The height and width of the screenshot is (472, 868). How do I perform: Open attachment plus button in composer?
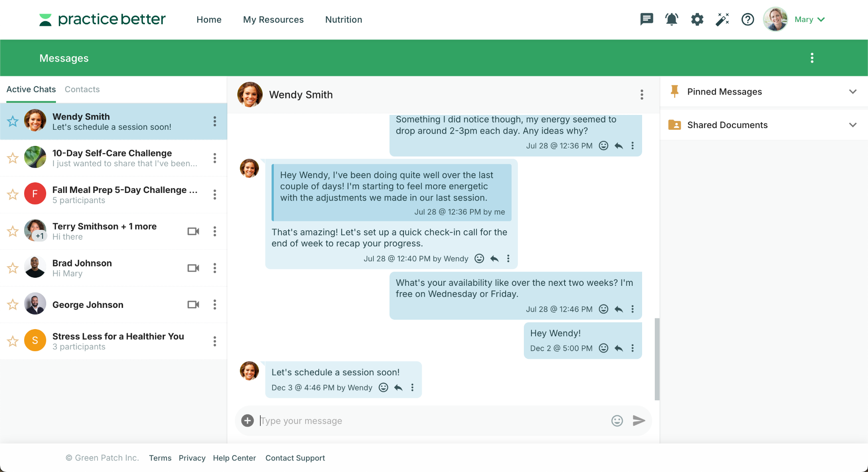click(248, 421)
